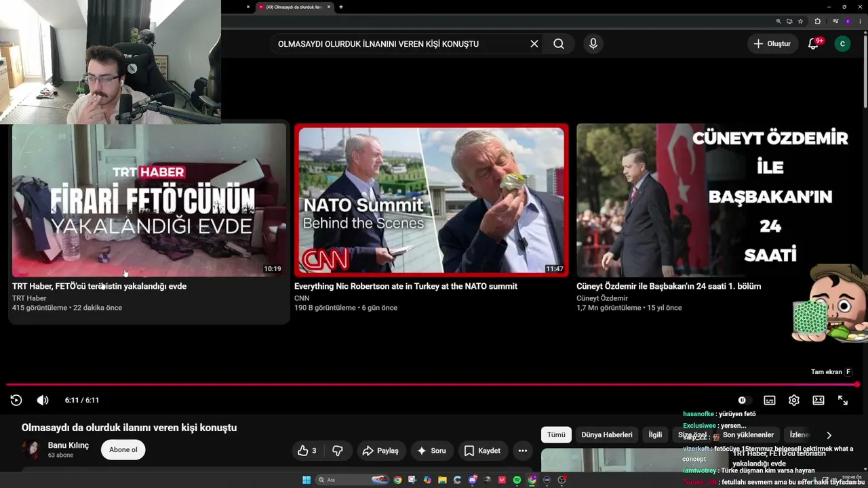
Task: Open Spotify from the taskbar
Action: pos(517,480)
